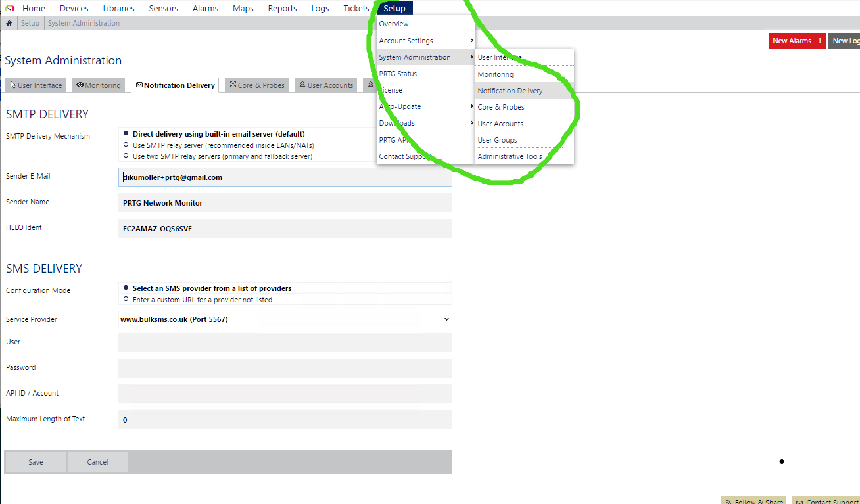Select 'Use SMTP relay server' delivery option
The width and height of the screenshot is (860, 504).
point(126,145)
